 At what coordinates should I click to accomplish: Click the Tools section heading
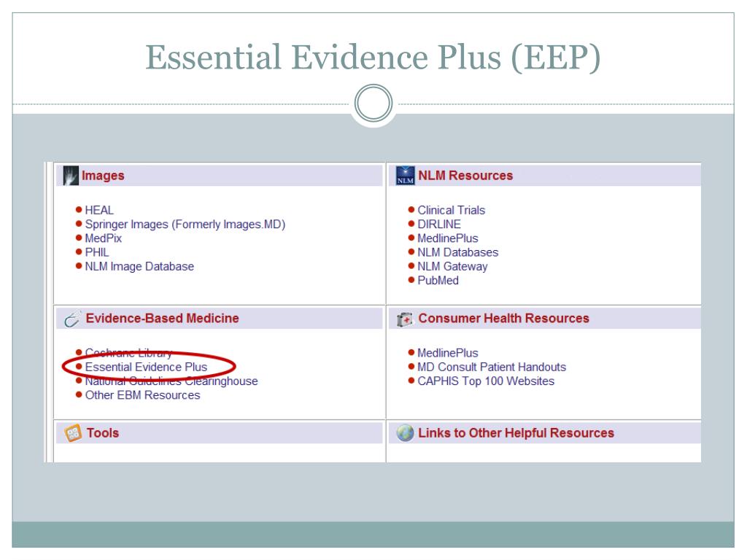pyautogui.click(x=103, y=433)
